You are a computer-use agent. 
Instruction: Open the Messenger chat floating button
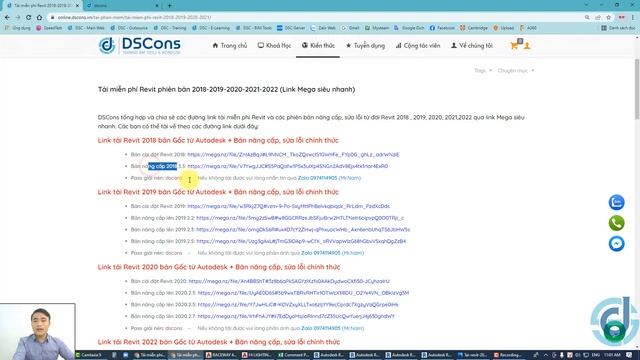[x=616, y=244]
